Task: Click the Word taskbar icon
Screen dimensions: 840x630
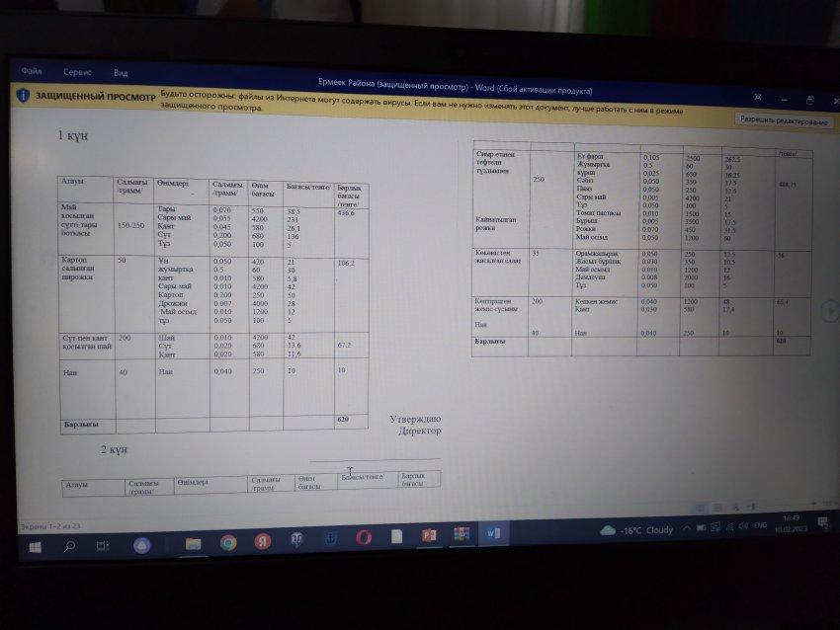Action: (493, 533)
